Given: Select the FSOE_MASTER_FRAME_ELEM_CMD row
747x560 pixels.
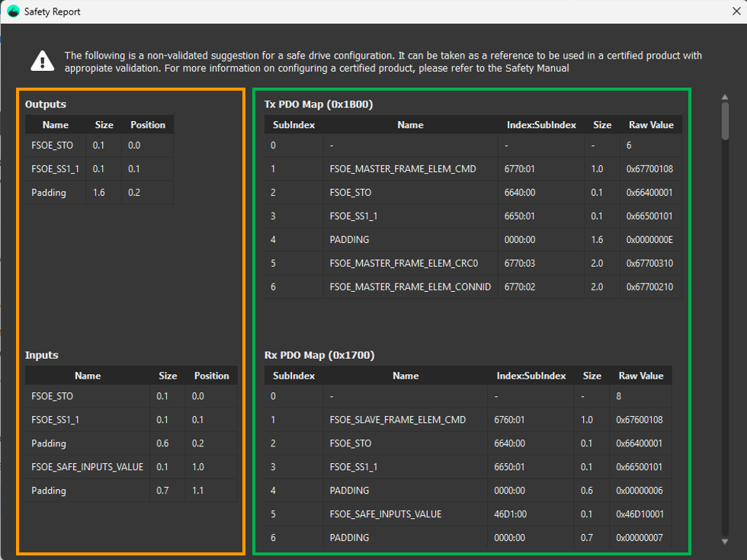Looking at the screenshot, I should [402, 169].
